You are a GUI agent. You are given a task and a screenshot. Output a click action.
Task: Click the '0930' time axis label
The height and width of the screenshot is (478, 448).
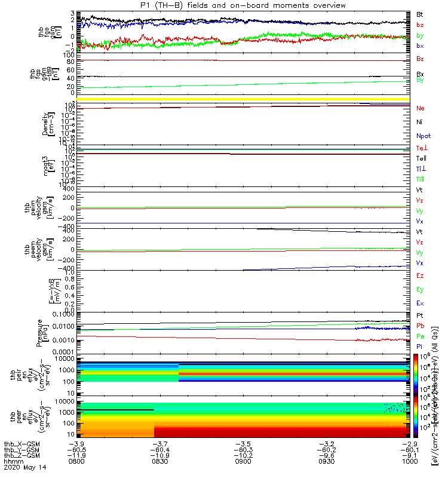click(326, 461)
